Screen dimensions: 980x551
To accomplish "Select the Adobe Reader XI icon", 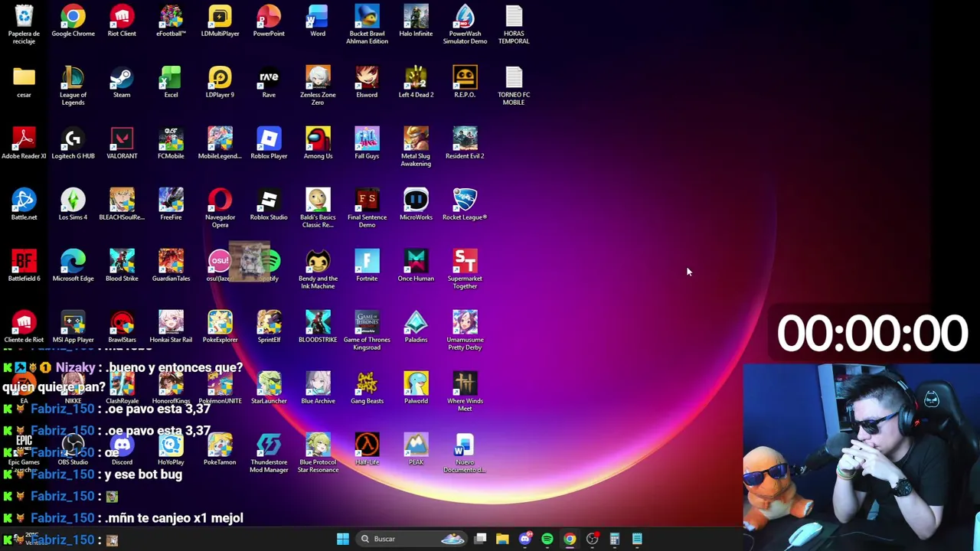I will click(24, 144).
